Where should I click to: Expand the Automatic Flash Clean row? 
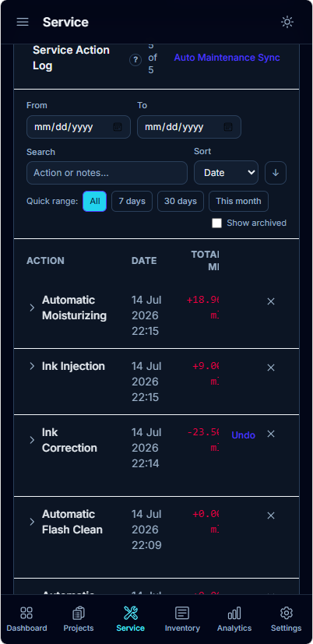(32, 522)
